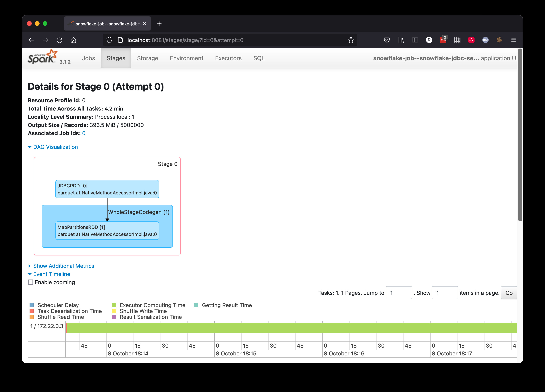Click the Executor Computing Time green swatch
The image size is (545, 392).
(114, 305)
